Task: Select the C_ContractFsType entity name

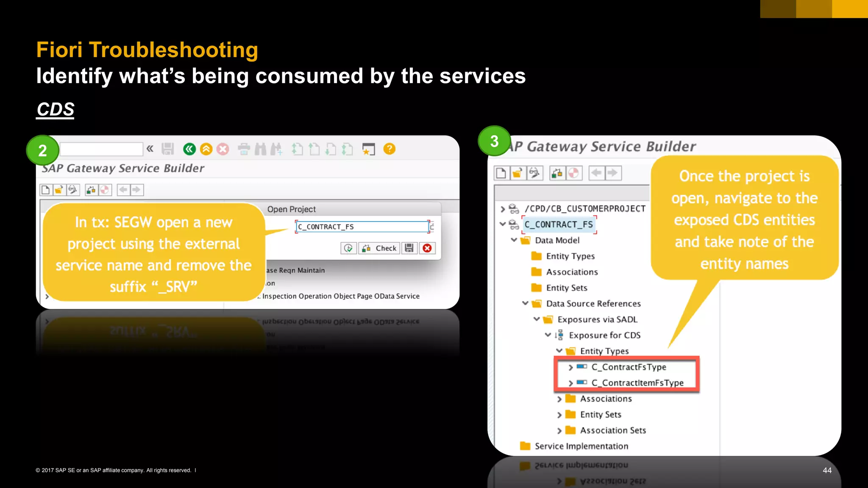Action: (x=629, y=367)
